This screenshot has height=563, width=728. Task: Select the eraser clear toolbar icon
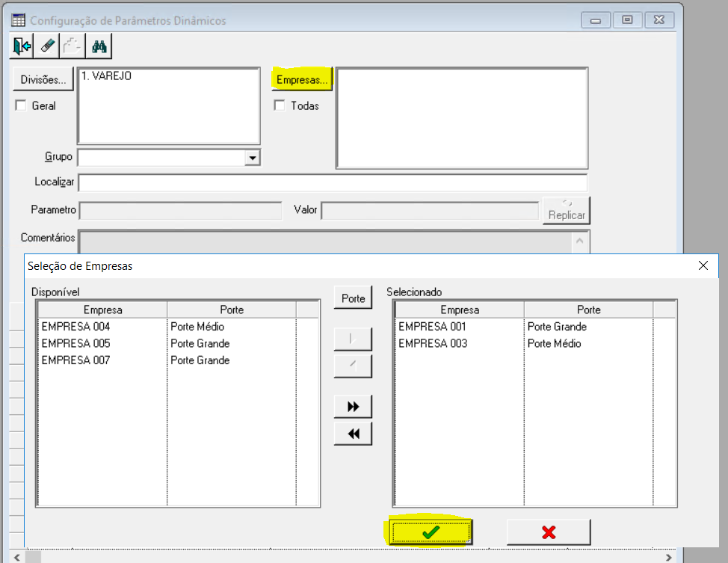click(x=48, y=46)
